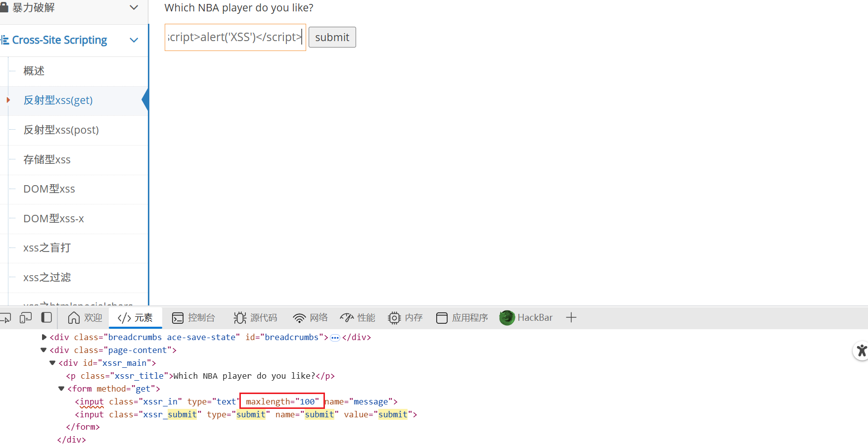Toggle device emulation mode icon
Image resolution: width=868 pixels, height=448 pixels.
coord(26,318)
